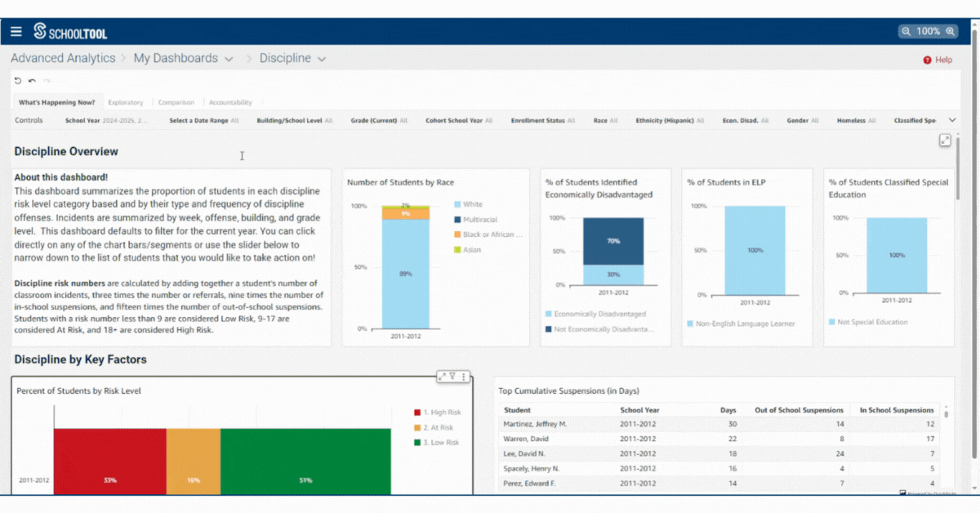This screenshot has height=513, width=980.
Task: Select the green 51% Low Risk bar segment
Action: 305,461
